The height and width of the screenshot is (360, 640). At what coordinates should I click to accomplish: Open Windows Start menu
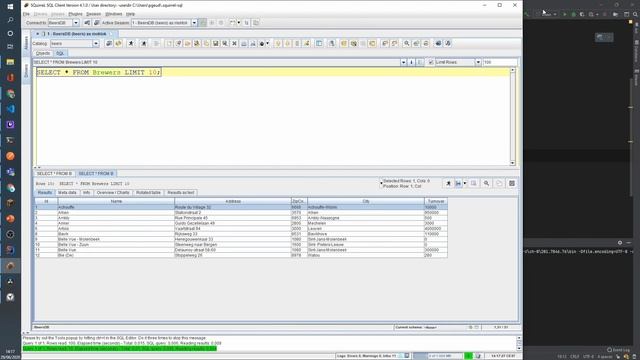[x=10, y=7]
